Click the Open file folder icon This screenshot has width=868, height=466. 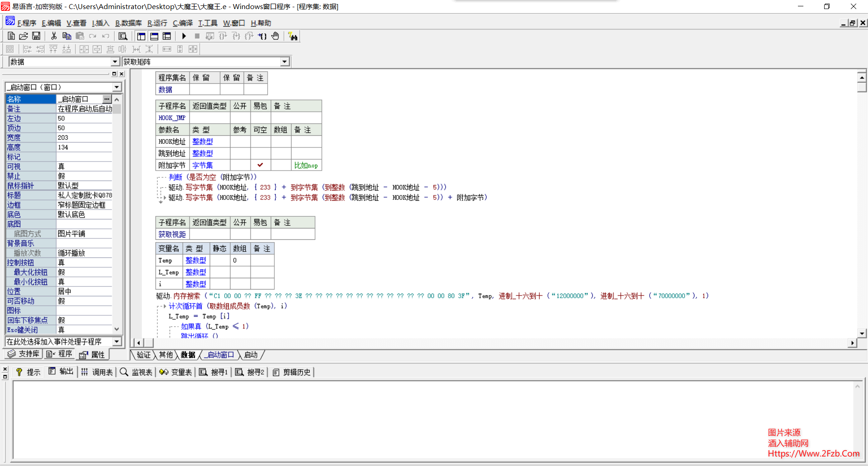click(24, 36)
